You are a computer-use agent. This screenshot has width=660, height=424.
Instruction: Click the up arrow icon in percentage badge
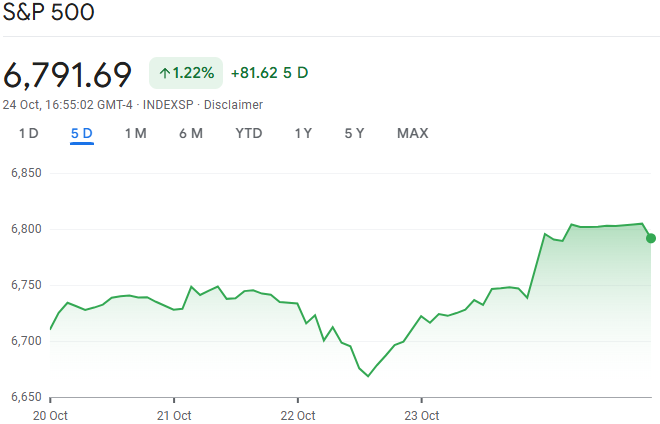(165, 73)
